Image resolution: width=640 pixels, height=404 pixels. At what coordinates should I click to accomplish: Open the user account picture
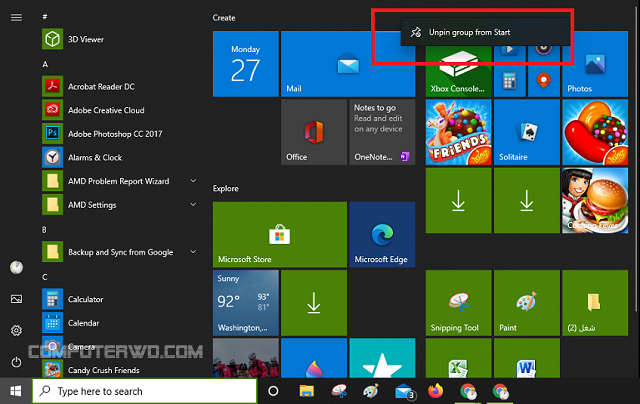[x=16, y=268]
